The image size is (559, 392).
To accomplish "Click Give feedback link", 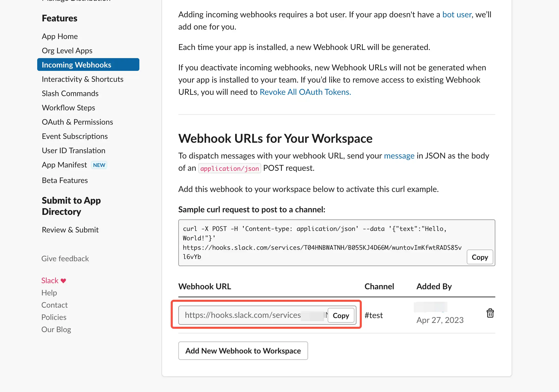I will (x=65, y=258).
